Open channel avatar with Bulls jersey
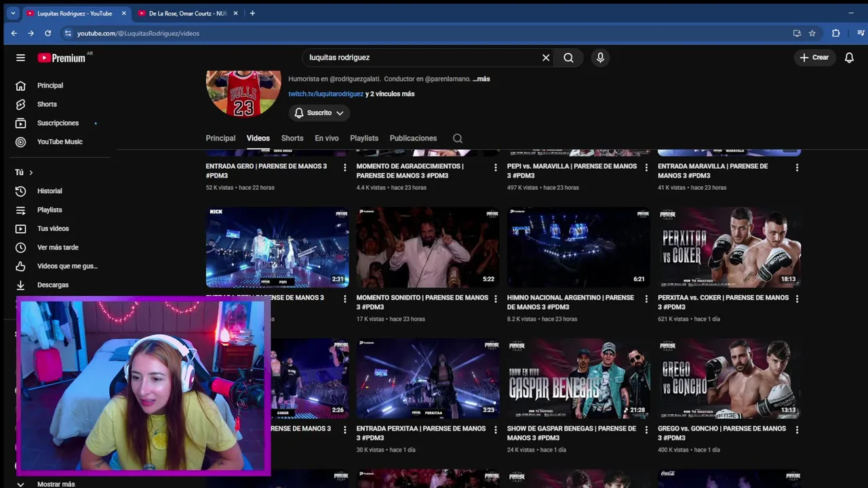 pyautogui.click(x=243, y=93)
